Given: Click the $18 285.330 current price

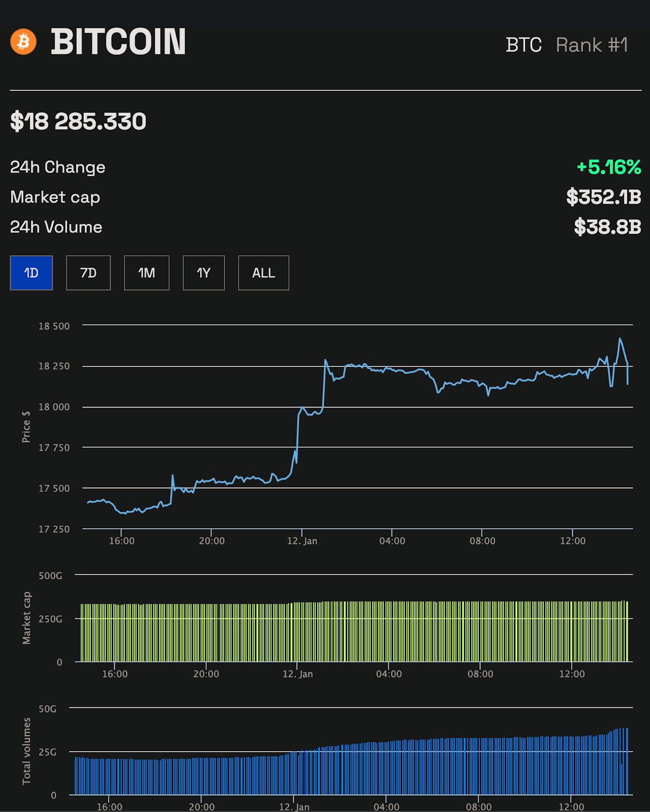Looking at the screenshot, I should (78, 122).
